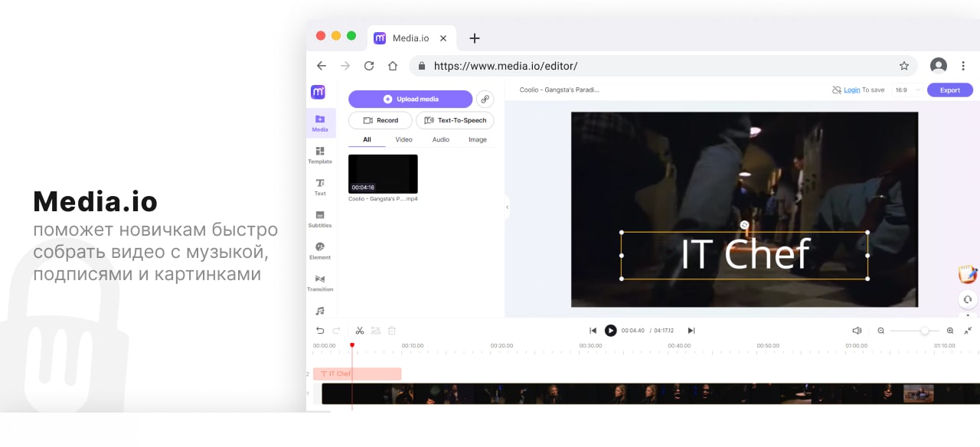Go forward in the browser
The image size is (980, 447).
click(x=345, y=66)
